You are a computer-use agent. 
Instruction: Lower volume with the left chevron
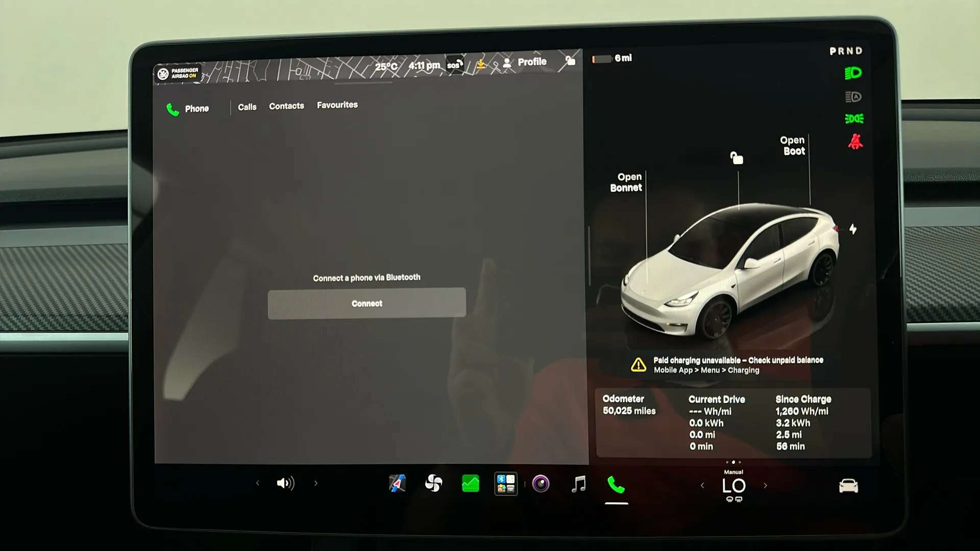coord(258,483)
